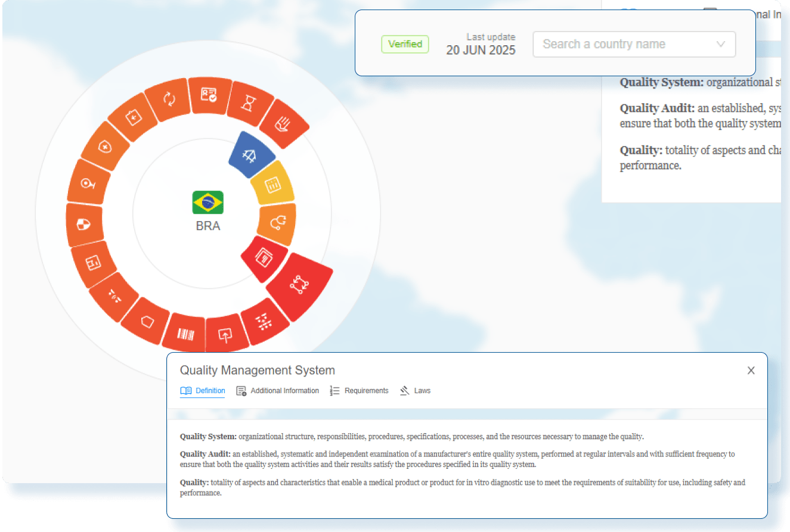This screenshot has width=790, height=532.
Task: Click the stethoscope segment in inner ring
Action: click(278, 223)
